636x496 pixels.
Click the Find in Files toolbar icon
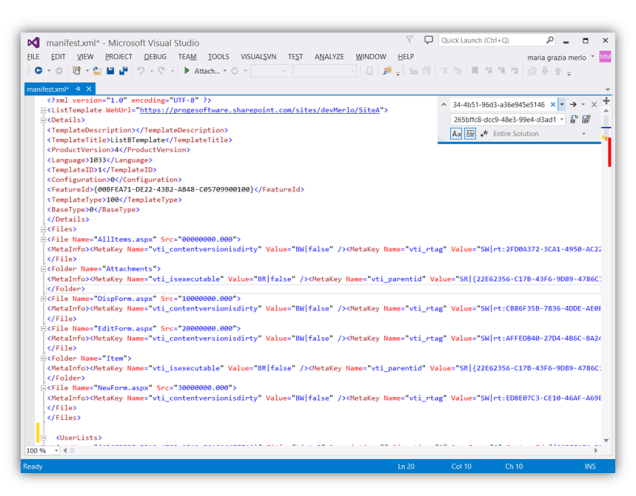[387, 71]
